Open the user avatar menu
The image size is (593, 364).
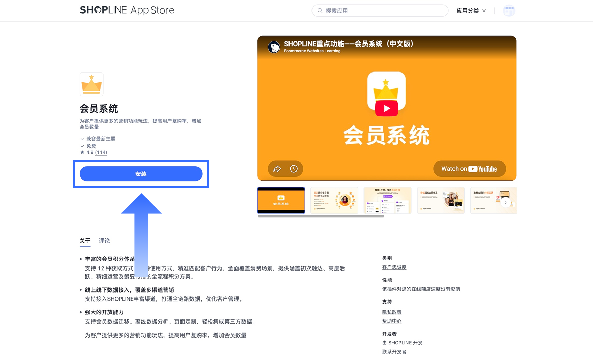point(509,11)
